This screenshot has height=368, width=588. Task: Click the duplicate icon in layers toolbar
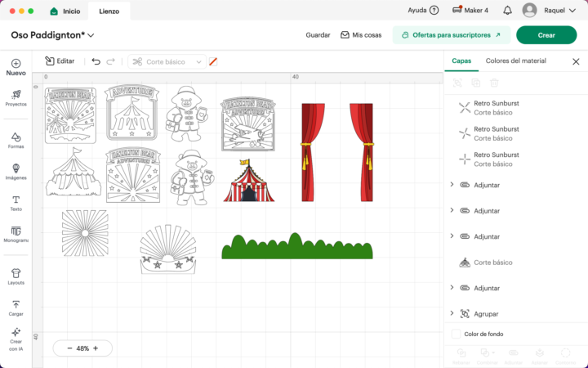475,83
